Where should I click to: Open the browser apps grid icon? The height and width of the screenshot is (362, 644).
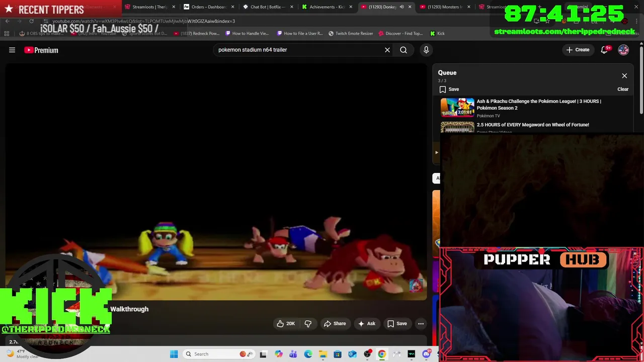click(x=7, y=34)
